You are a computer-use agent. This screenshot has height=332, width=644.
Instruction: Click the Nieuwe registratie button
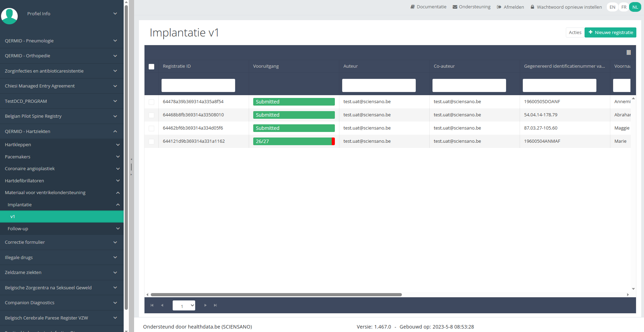610,32
